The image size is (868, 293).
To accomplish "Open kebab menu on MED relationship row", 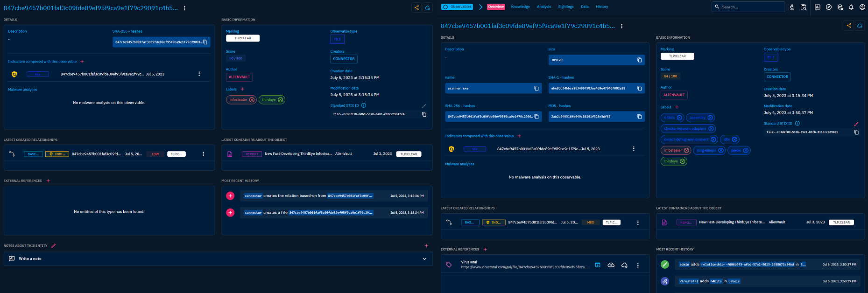I will click(x=638, y=223).
